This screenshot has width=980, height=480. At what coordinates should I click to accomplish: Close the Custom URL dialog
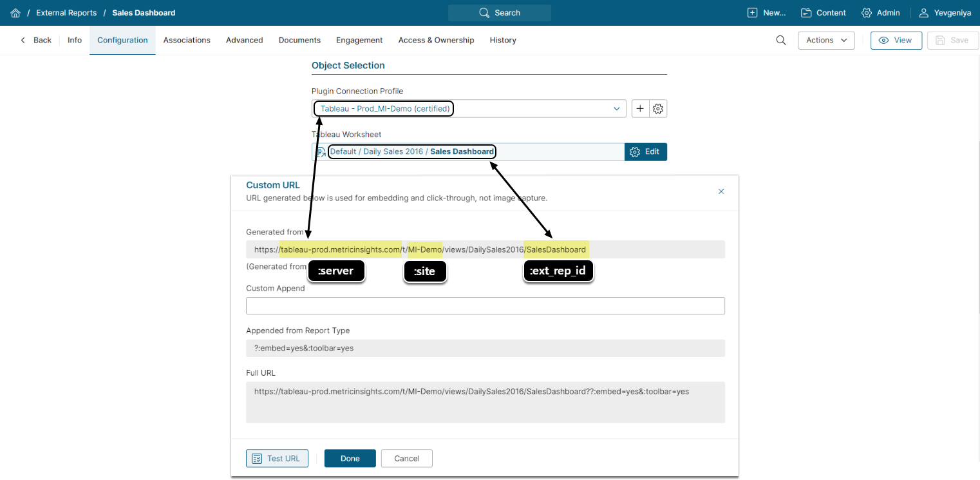pyautogui.click(x=721, y=191)
